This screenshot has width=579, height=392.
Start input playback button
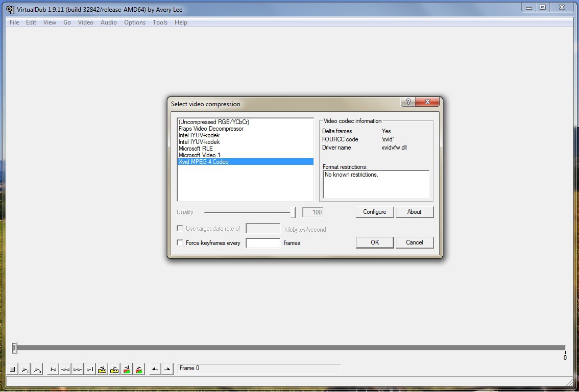[25, 369]
